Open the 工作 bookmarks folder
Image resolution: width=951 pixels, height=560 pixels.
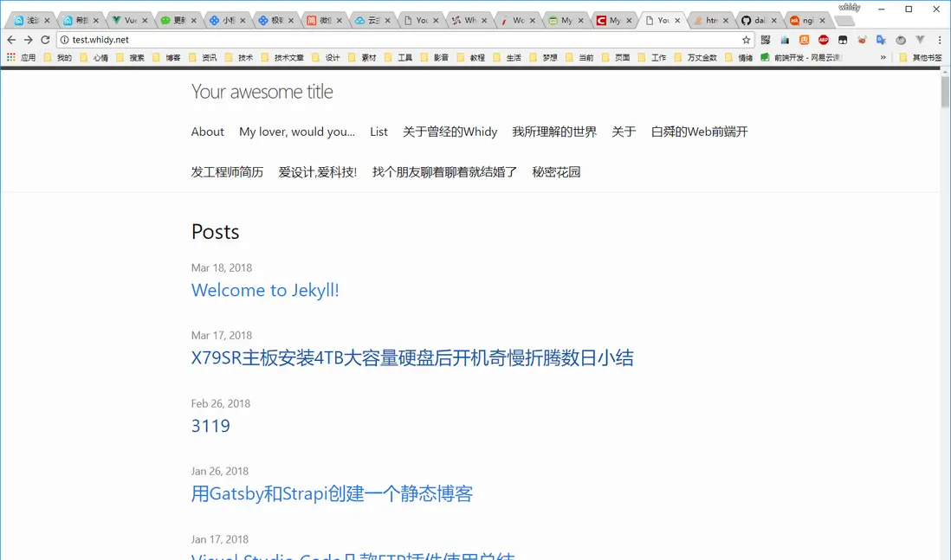point(652,58)
